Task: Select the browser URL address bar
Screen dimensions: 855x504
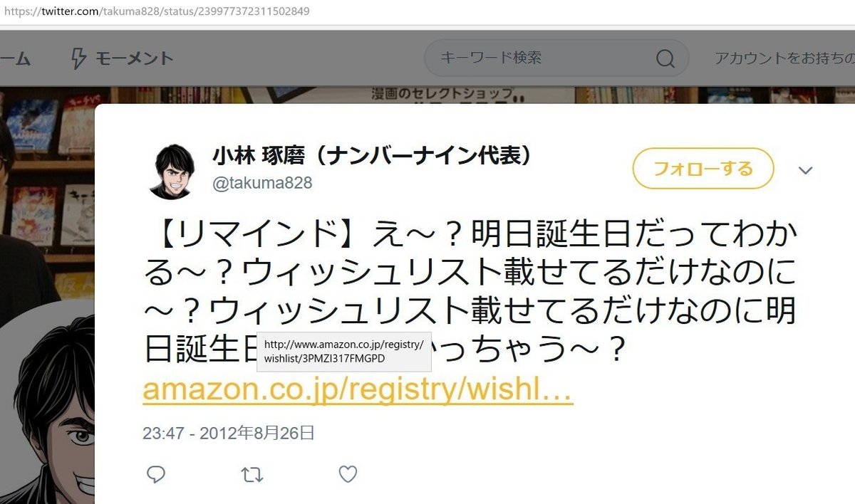Action: pyautogui.click(x=427, y=12)
